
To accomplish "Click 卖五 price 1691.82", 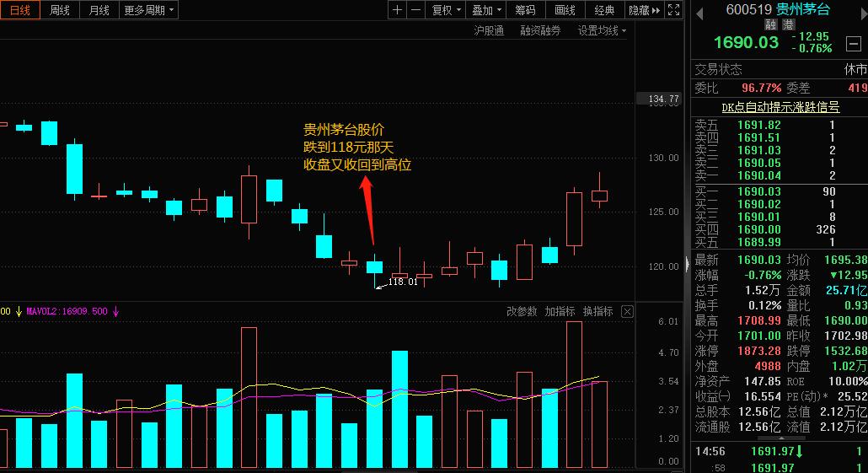I will tap(759, 125).
